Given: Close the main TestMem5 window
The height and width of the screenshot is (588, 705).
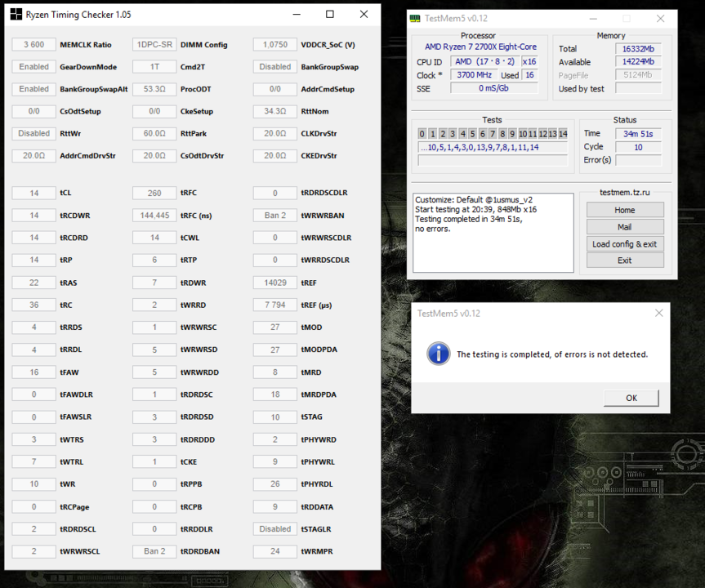Looking at the screenshot, I should [660, 19].
